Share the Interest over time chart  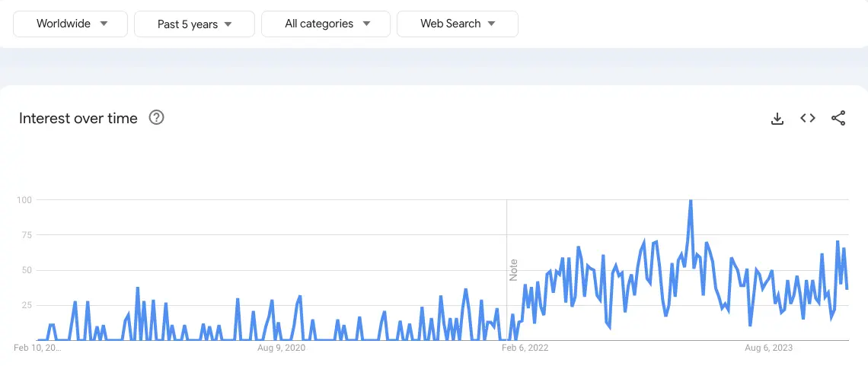(x=838, y=118)
